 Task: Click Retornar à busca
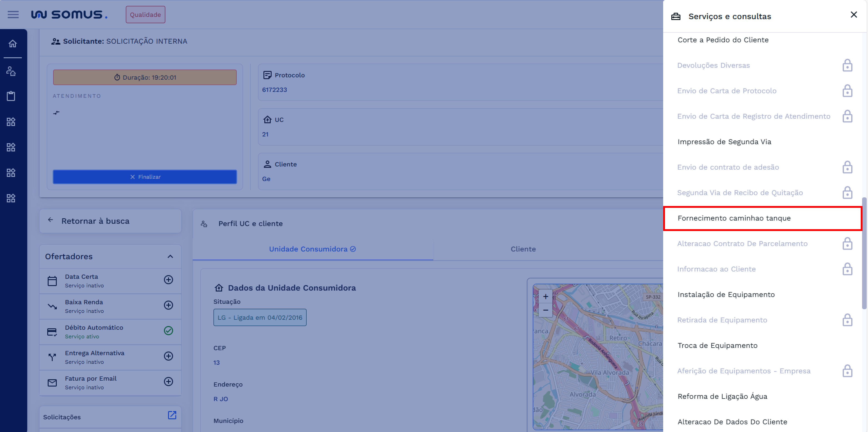tap(95, 221)
